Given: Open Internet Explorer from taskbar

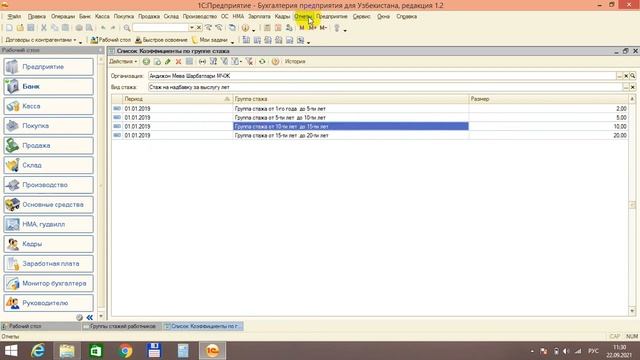Looking at the screenshot, I should pos(38,351).
